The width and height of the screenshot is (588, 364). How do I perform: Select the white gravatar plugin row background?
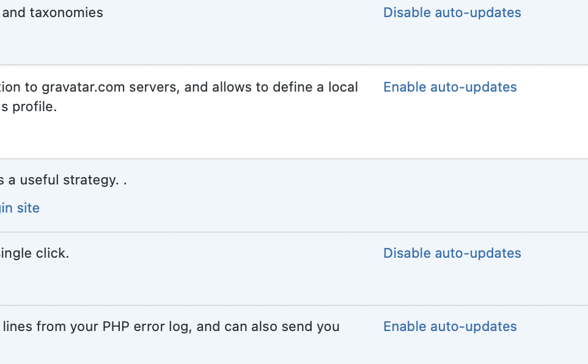tap(294, 112)
